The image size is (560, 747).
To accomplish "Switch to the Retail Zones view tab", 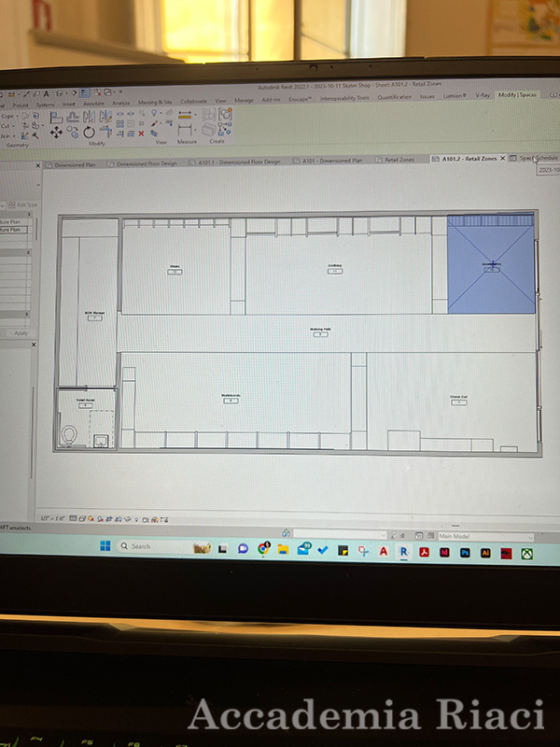I will [395, 160].
